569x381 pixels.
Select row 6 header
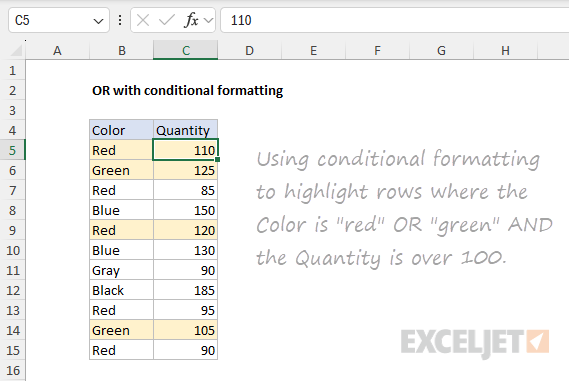(x=13, y=170)
